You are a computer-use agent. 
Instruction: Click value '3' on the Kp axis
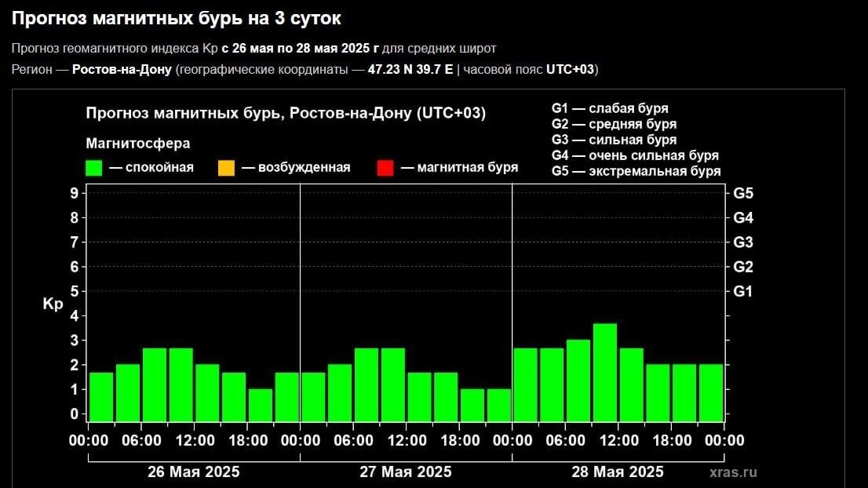75,341
